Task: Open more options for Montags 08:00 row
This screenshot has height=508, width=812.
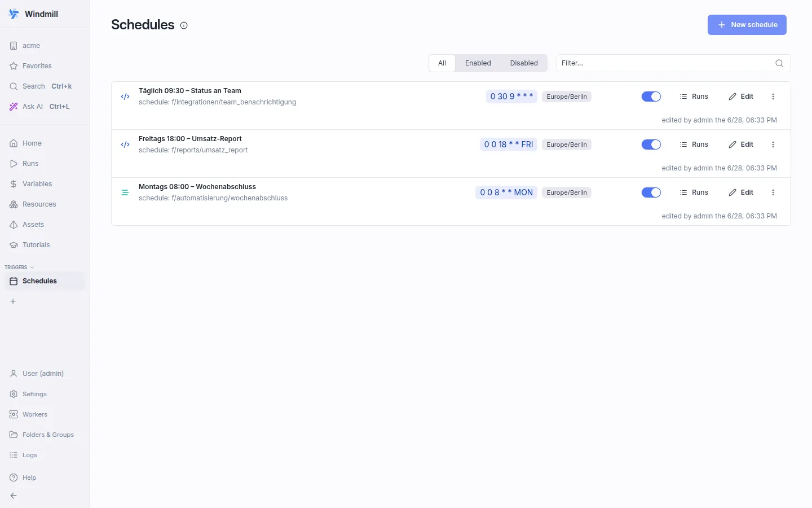Action: pos(773,192)
